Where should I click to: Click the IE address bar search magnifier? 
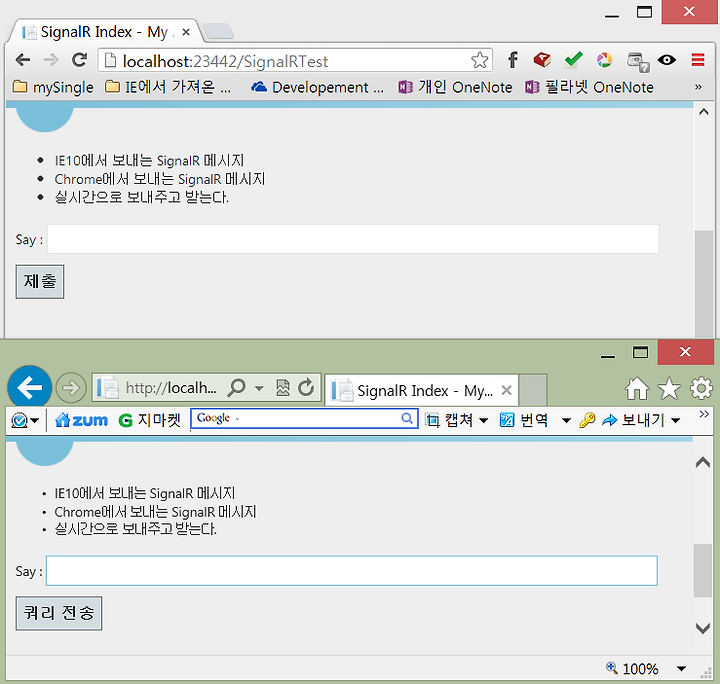[237, 388]
